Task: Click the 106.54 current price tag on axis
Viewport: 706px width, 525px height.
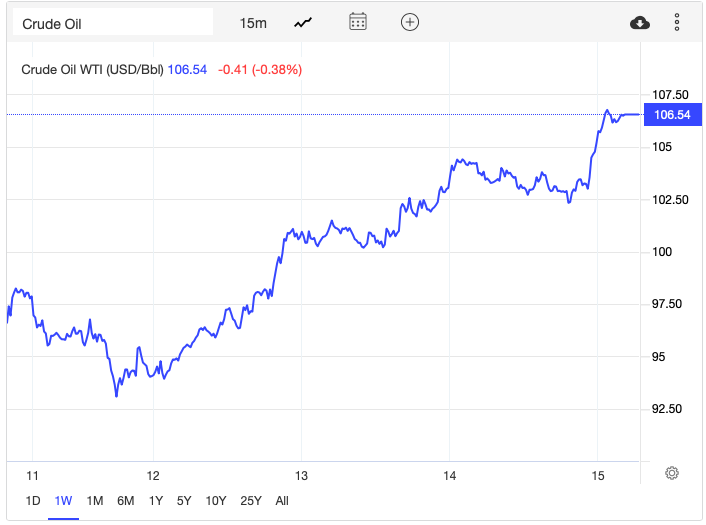Action: pos(670,115)
